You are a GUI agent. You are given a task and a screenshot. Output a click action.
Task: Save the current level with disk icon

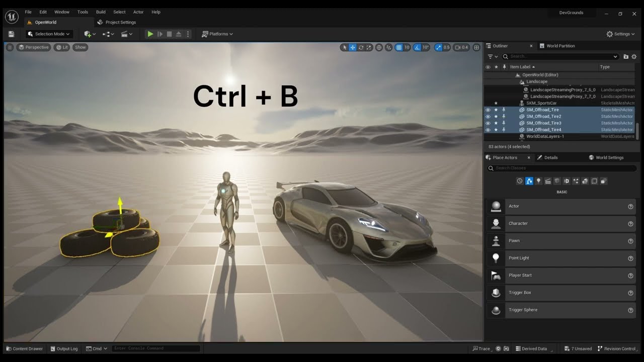point(11,34)
